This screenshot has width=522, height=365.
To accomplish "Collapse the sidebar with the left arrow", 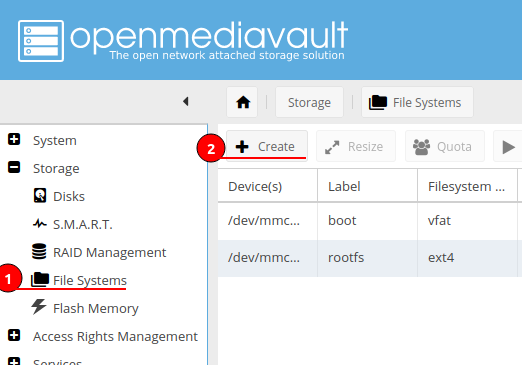I will [x=186, y=101].
